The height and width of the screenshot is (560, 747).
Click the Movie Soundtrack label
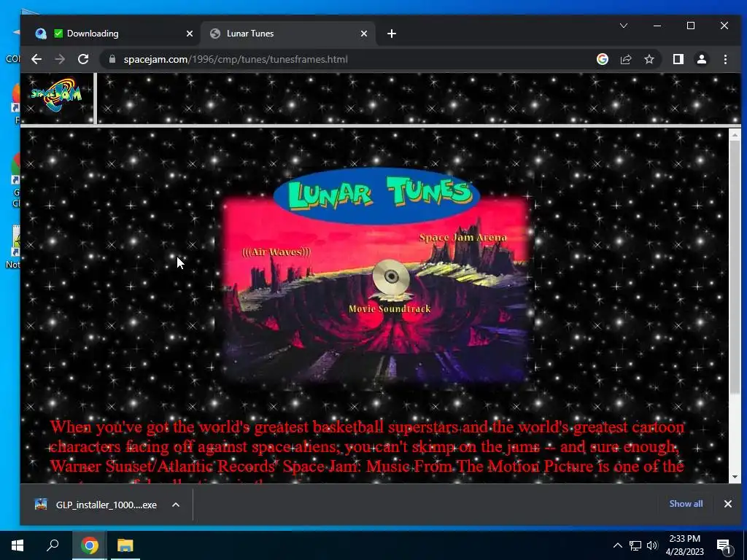[x=390, y=308]
